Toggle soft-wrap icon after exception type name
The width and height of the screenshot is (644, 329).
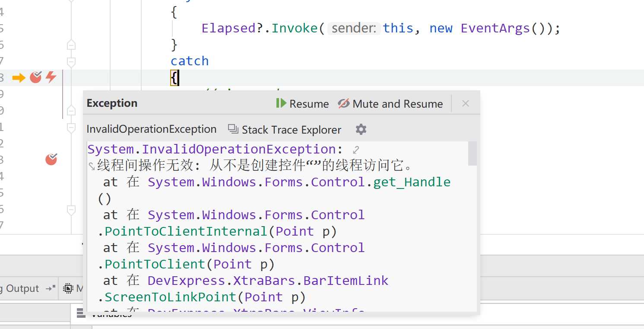[x=355, y=150]
